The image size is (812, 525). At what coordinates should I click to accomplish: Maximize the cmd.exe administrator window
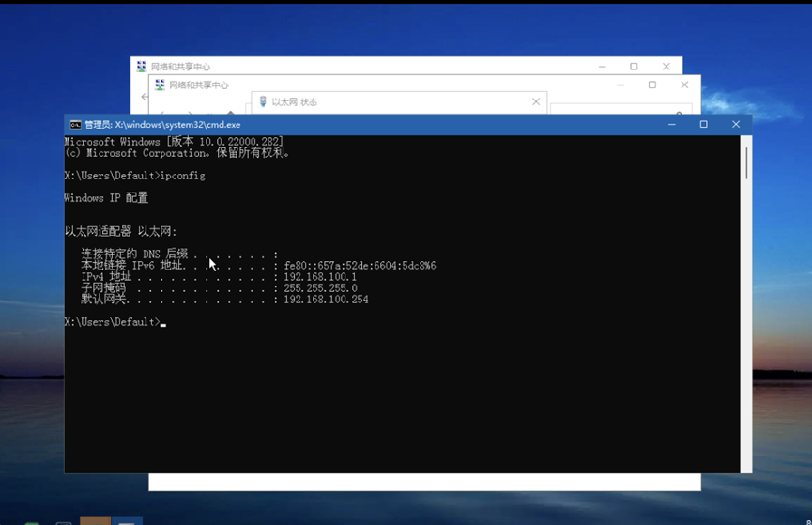point(703,124)
